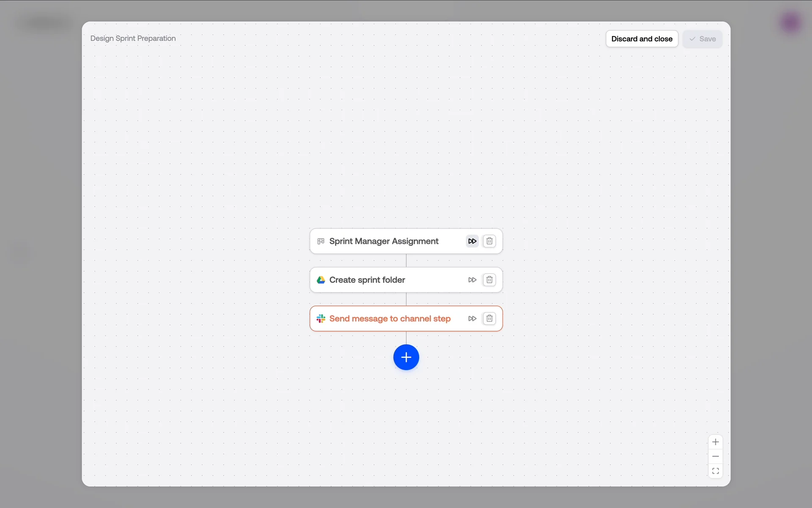Add a new step with blue plus button
812x508 pixels.
click(x=406, y=357)
